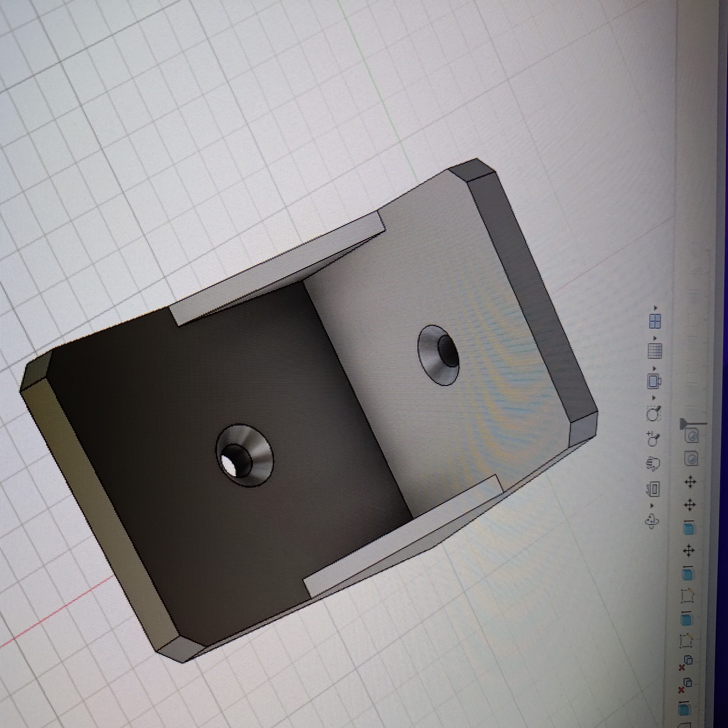Screen dimensions: 728x728
Task: Activate the Look At tool icon
Action: tap(652, 489)
